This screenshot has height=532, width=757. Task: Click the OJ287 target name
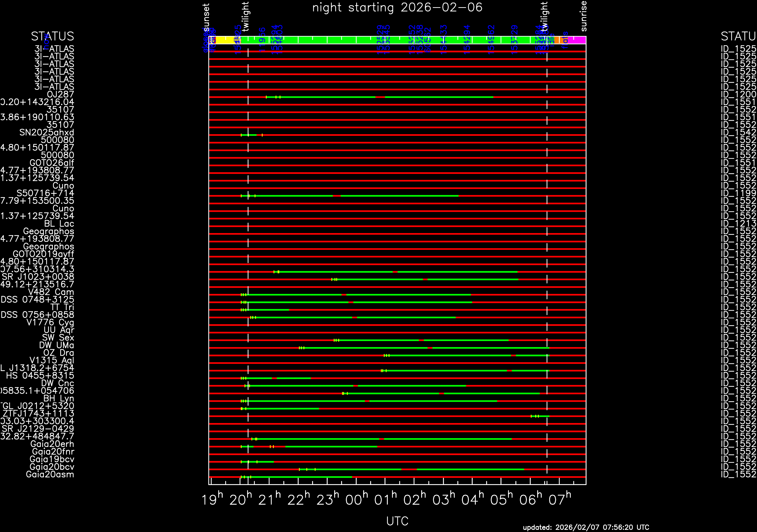[60, 95]
